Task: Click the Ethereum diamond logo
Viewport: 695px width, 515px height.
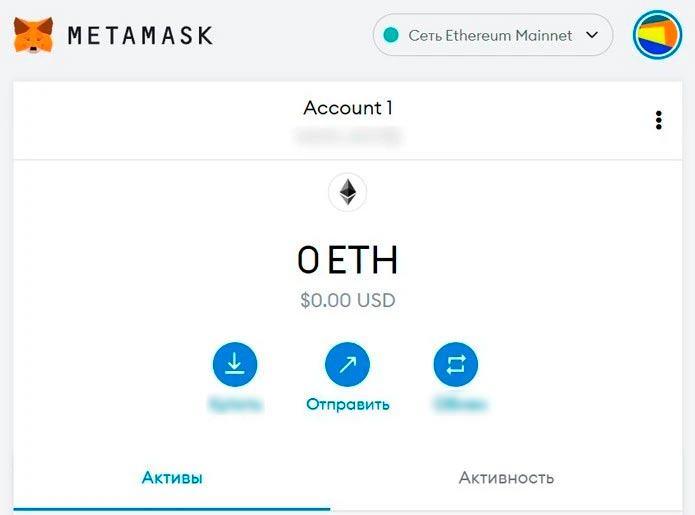Action: [347, 191]
